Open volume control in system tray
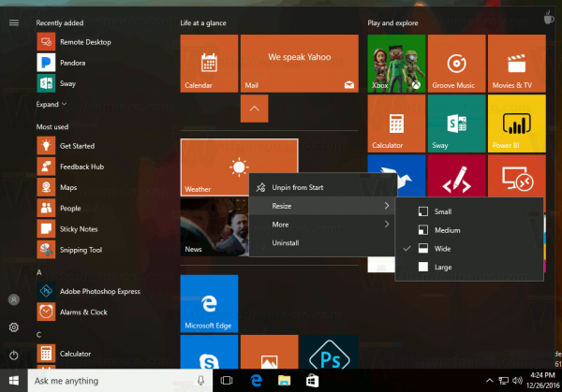The image size is (562, 392). [x=517, y=381]
